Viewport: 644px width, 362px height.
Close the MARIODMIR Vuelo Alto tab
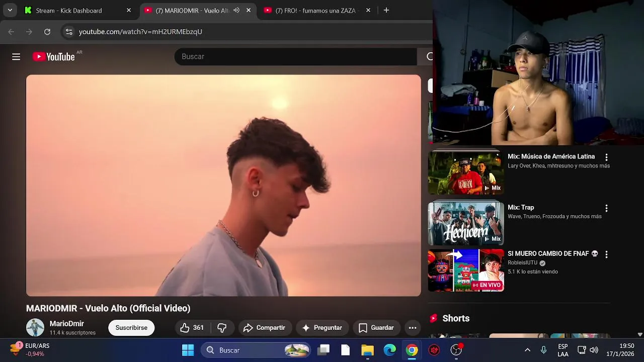point(249,10)
